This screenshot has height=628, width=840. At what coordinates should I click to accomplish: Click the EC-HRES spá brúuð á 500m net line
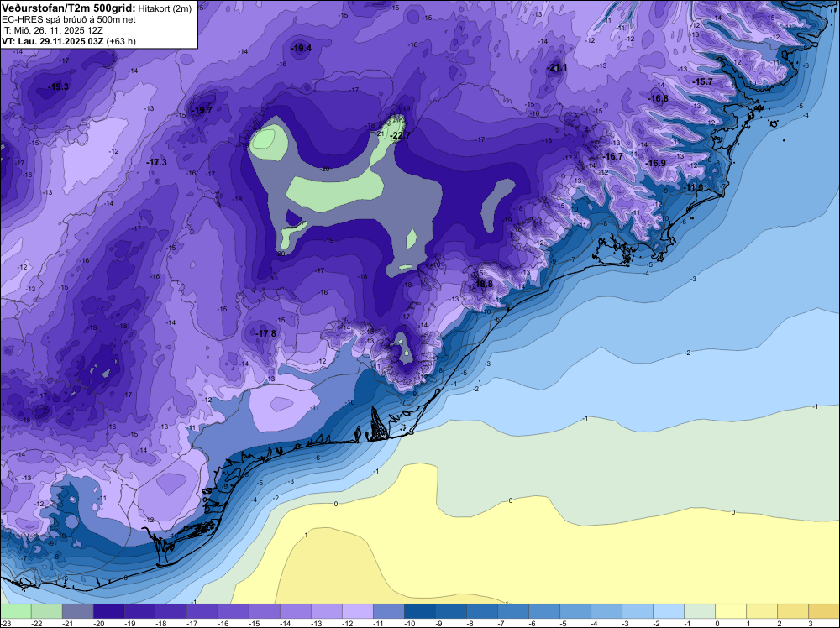[x=69, y=20]
